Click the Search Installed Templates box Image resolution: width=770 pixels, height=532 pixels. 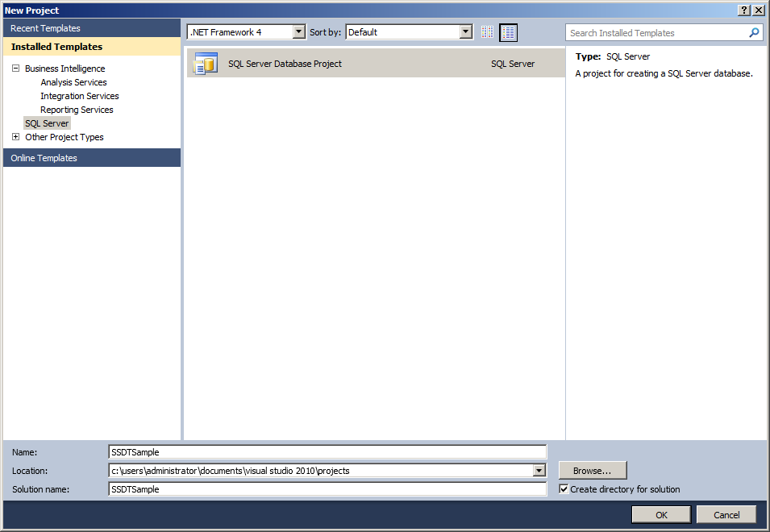click(x=653, y=32)
